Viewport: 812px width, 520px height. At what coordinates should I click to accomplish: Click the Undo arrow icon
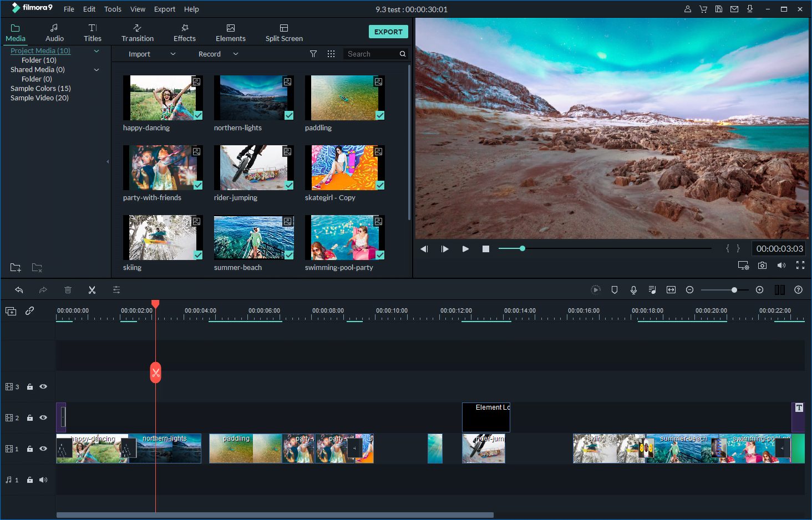click(x=19, y=289)
